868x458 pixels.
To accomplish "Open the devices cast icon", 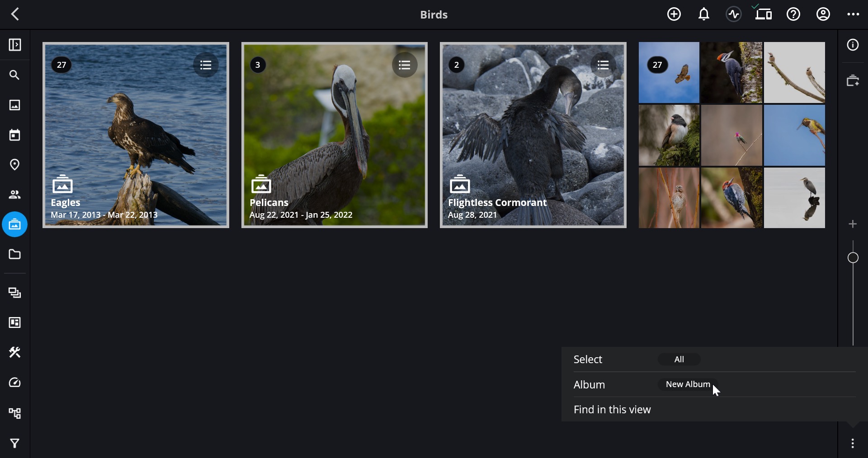I will tap(764, 14).
